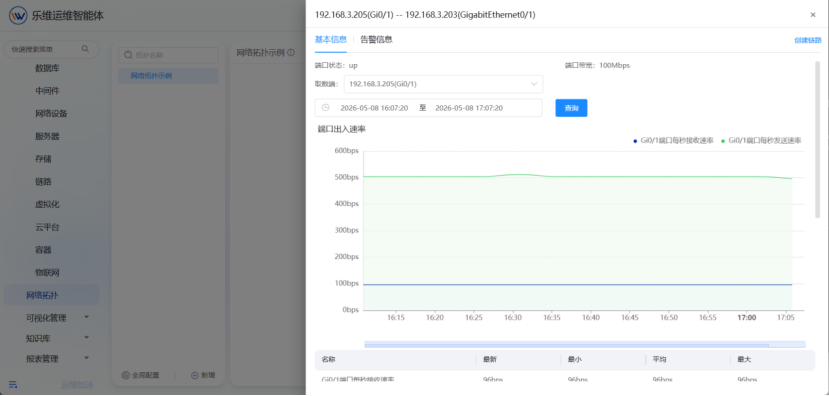The width and height of the screenshot is (829, 396).
Task: Click the search magnifier in the menu search
Action: (x=85, y=49)
